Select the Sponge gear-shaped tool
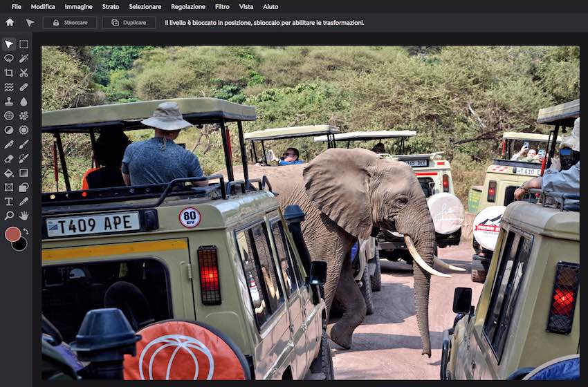Viewport: 588px width, 387px height. pos(24,130)
